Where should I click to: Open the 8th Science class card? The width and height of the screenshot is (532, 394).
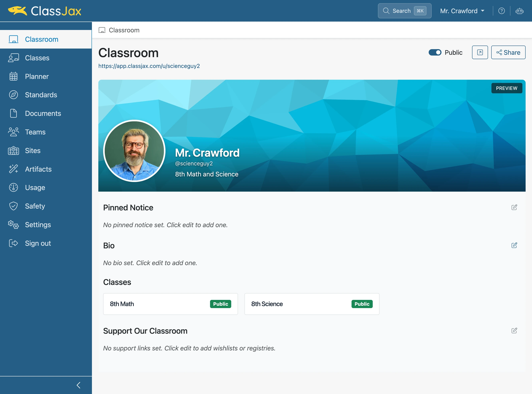(312, 304)
